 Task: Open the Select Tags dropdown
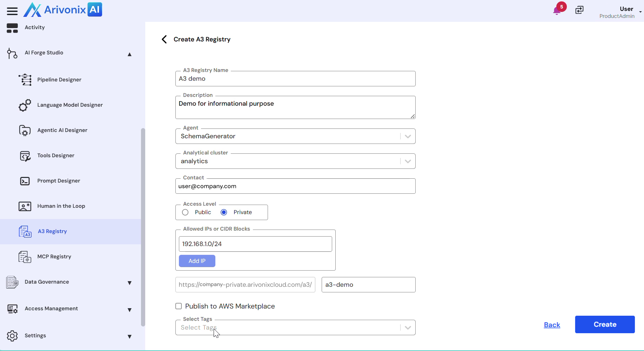408,327
